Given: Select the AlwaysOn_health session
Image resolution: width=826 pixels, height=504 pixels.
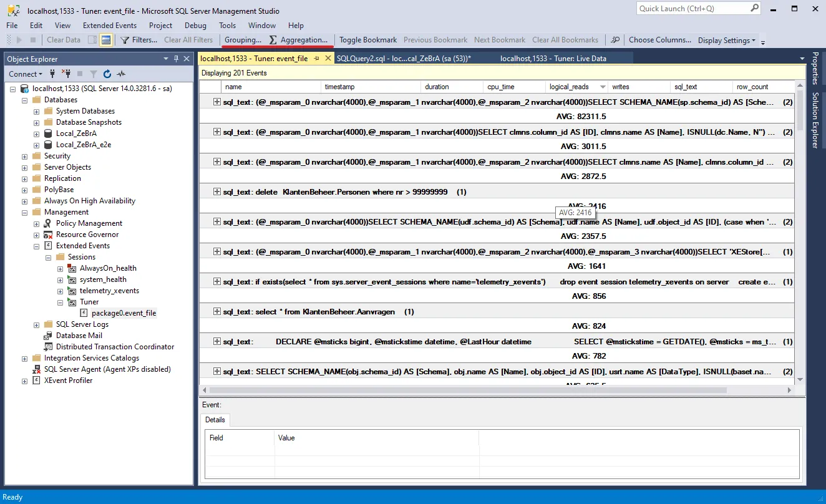Looking at the screenshot, I should 108,268.
